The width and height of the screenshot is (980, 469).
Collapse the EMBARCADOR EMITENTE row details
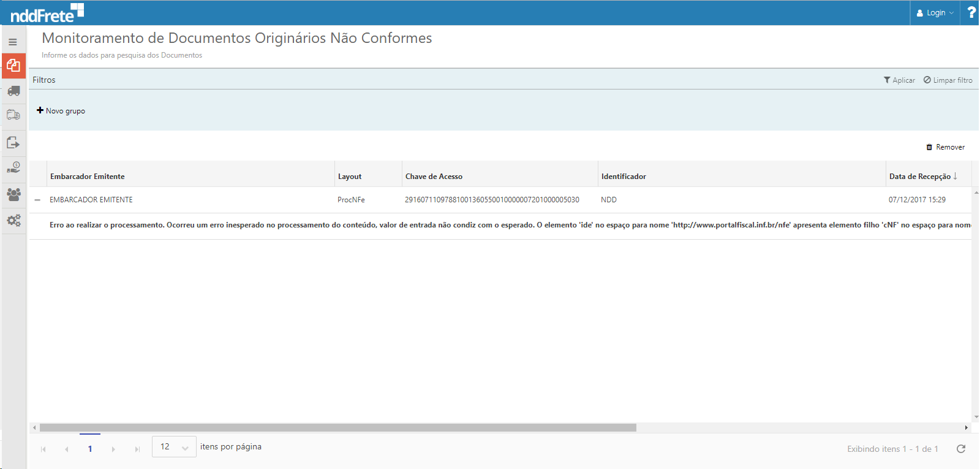[37, 200]
